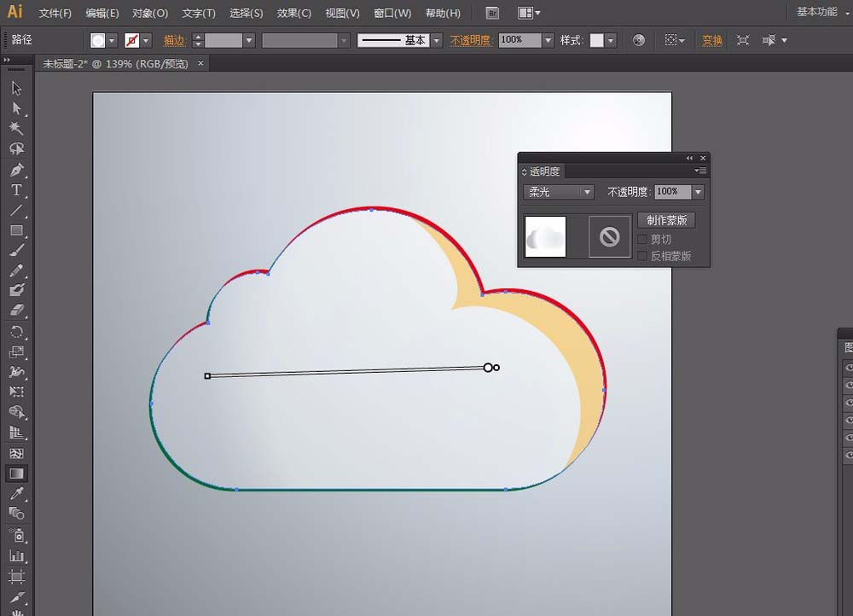The height and width of the screenshot is (616, 853).
Task: Select the Paintbrush tool
Action: tap(16, 251)
